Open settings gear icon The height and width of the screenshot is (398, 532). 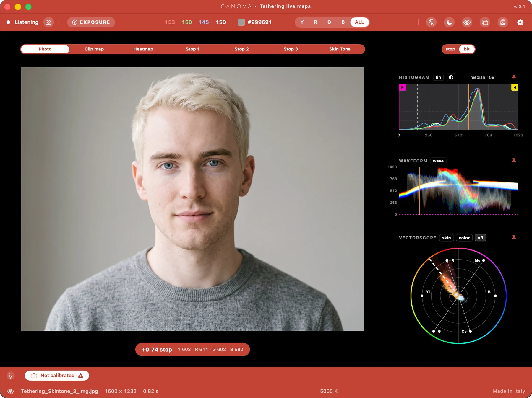(x=520, y=22)
